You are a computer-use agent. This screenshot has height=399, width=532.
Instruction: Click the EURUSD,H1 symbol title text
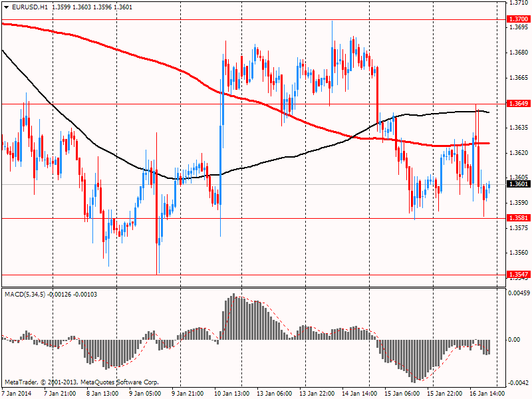30,7
